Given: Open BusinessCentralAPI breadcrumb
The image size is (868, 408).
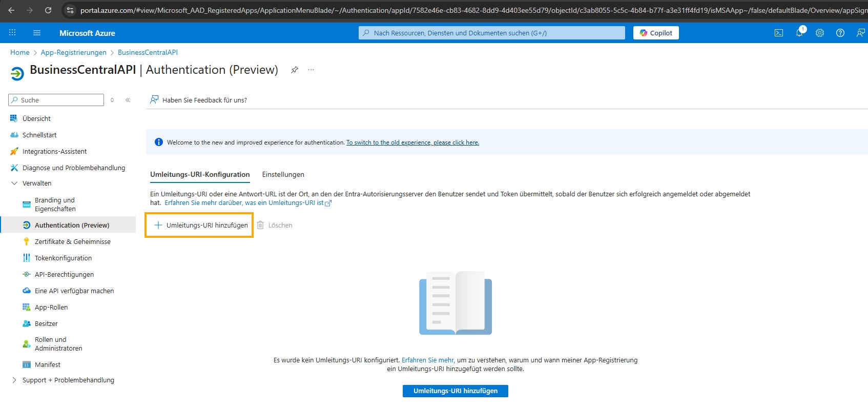Looking at the screenshot, I should (x=148, y=52).
